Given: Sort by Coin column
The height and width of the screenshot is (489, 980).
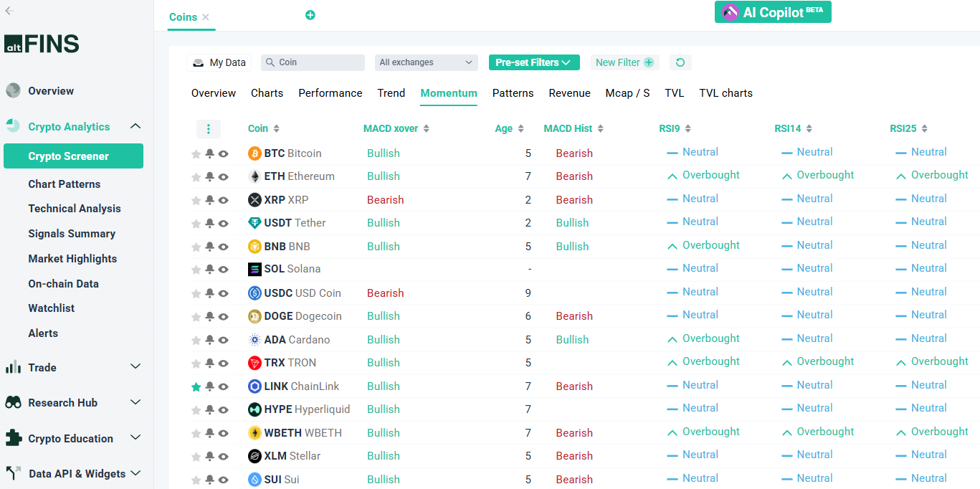Looking at the screenshot, I should pyautogui.click(x=264, y=128).
